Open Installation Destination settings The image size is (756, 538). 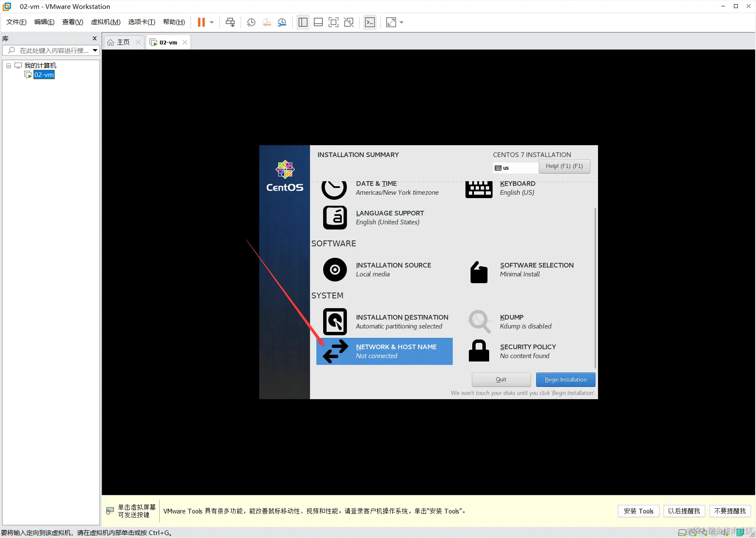tap(385, 322)
